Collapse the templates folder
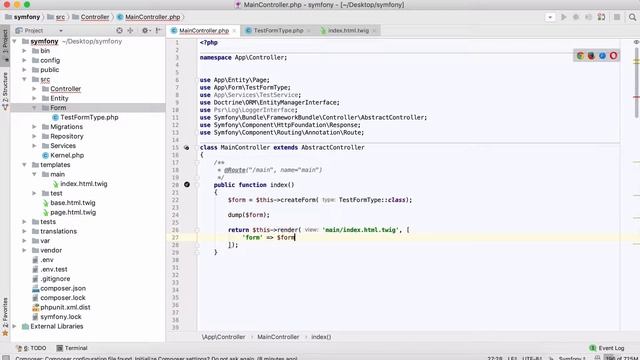This screenshot has width=640, height=360. click(x=24, y=164)
